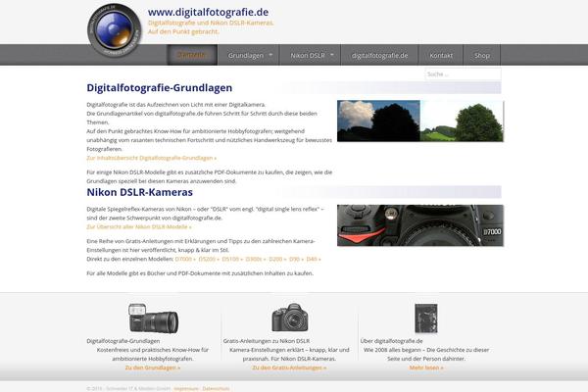Open the D90 model link
The height and width of the screenshot is (392, 588).
tap(296, 259)
